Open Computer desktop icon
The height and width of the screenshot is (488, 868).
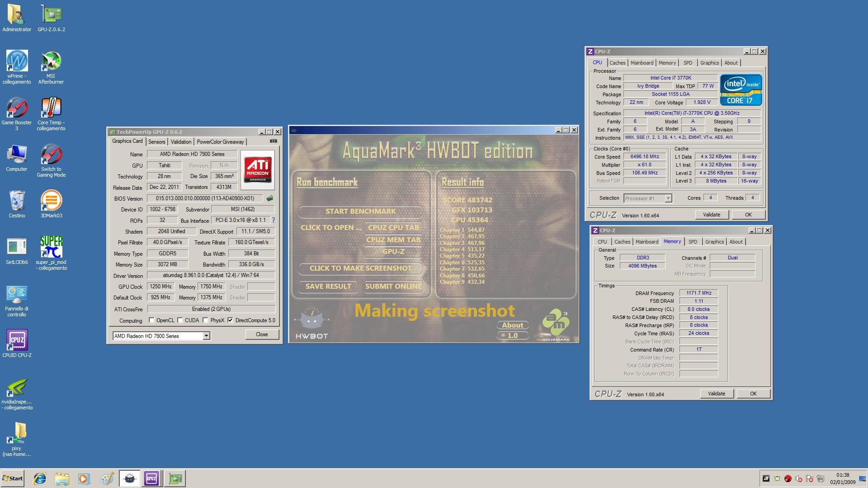[x=17, y=158]
